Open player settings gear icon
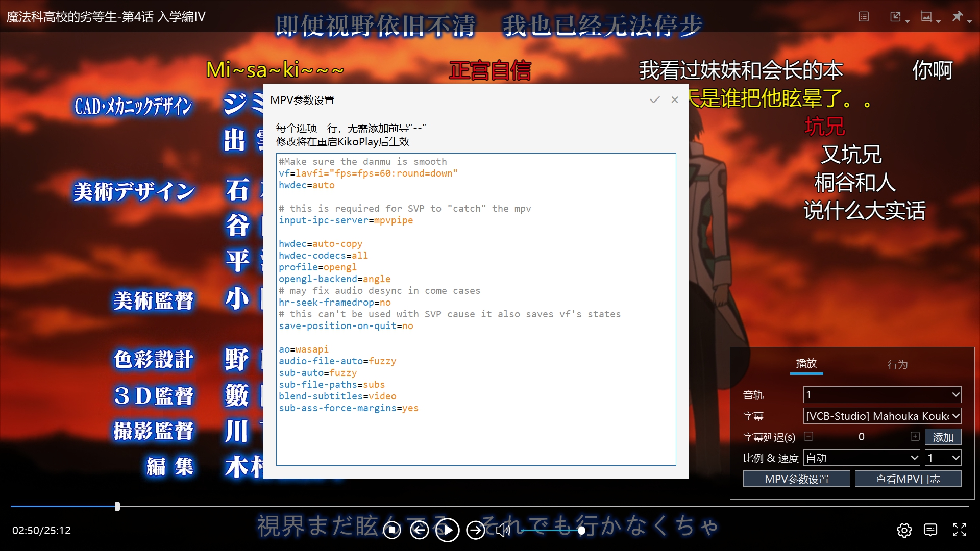Viewport: 980px width, 551px height. click(904, 531)
